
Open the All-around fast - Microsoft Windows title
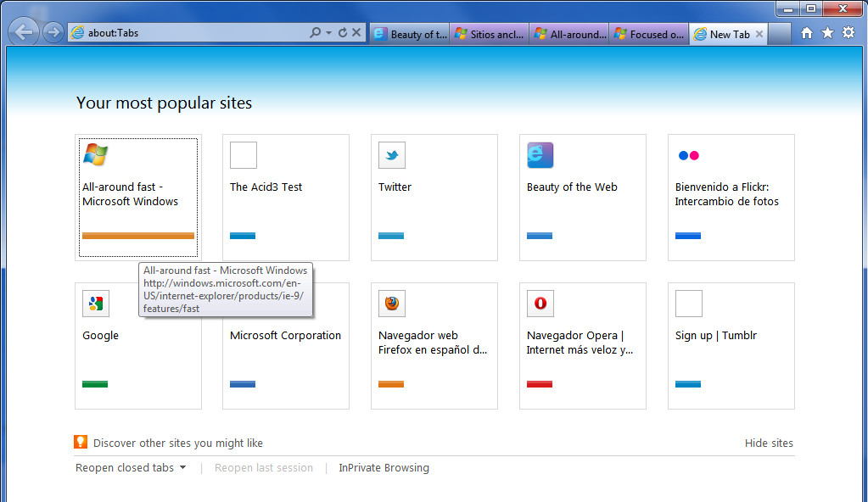130,194
